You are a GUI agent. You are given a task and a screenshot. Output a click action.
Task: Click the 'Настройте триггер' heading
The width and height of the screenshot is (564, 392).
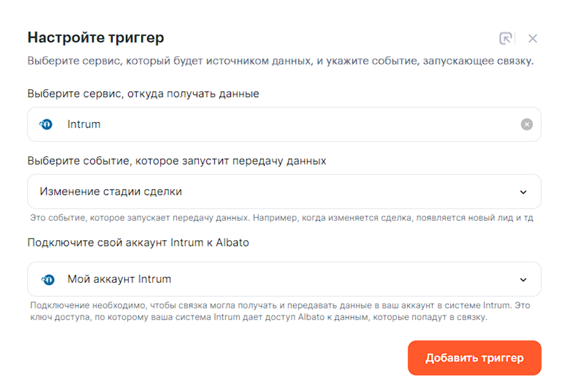coord(96,37)
